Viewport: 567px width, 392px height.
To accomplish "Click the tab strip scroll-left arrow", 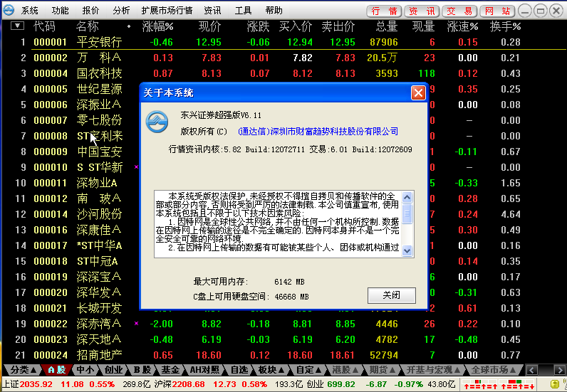I will [531, 370].
